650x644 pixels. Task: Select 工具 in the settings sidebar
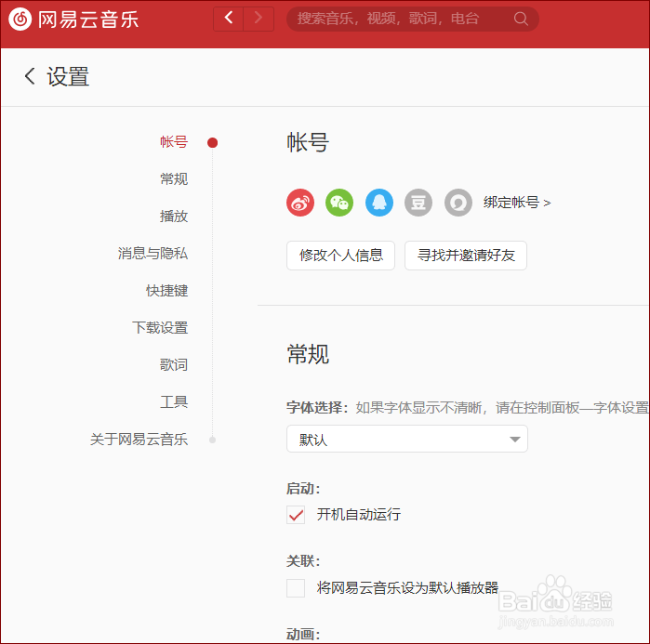pos(174,401)
